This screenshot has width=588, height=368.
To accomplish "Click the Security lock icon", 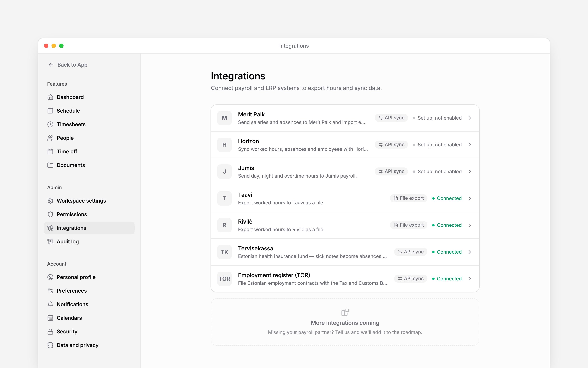I will click(x=50, y=332).
